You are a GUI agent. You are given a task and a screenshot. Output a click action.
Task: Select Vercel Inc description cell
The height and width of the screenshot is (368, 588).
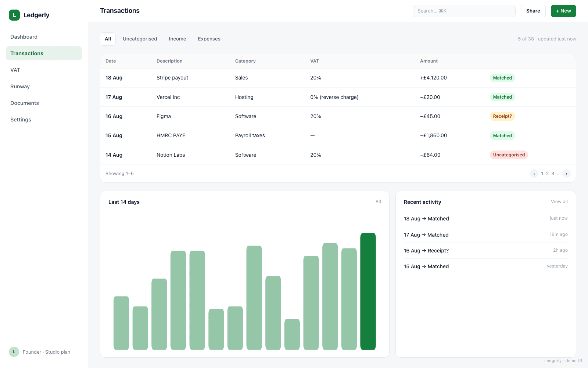pyautogui.click(x=168, y=97)
